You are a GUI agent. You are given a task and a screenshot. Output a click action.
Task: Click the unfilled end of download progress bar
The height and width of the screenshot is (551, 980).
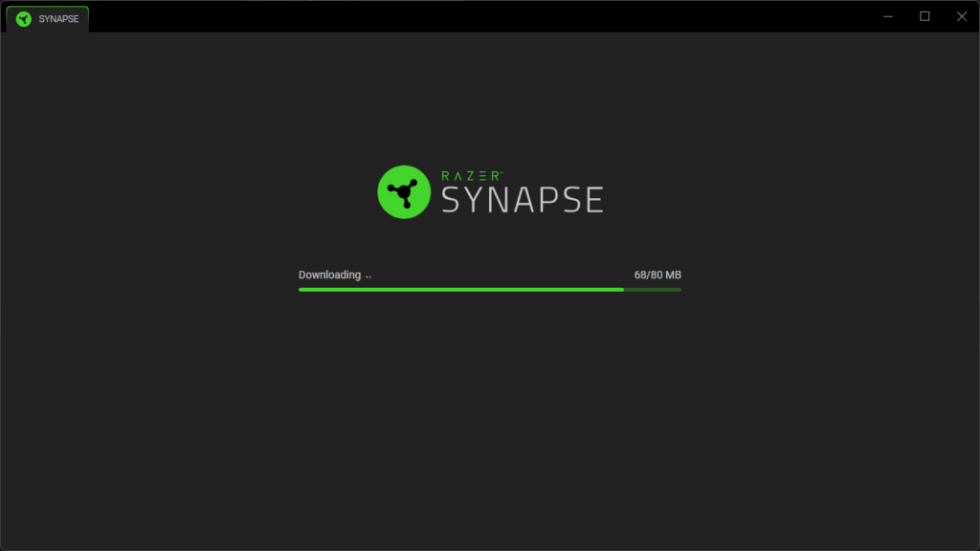coord(653,290)
